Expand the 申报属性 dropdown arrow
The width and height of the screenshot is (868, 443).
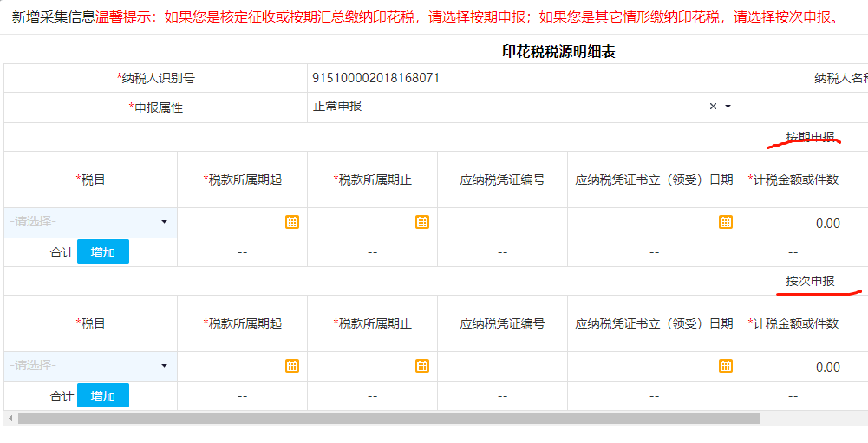[728, 107]
